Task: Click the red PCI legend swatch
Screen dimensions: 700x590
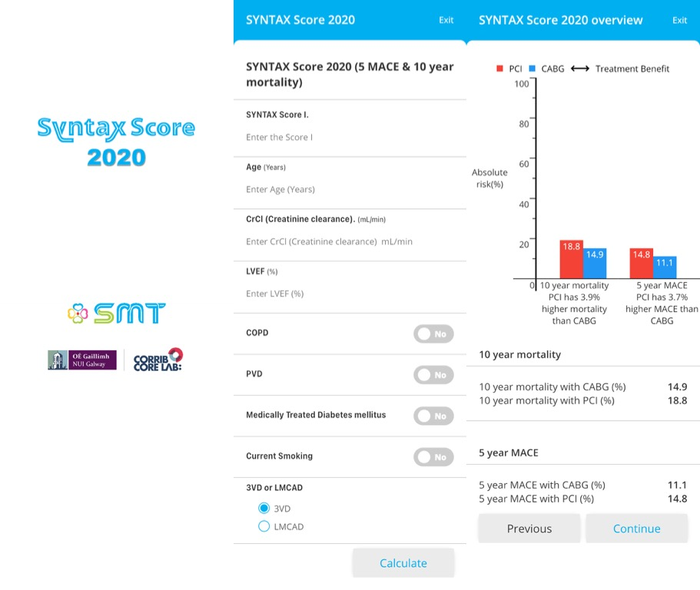Action: (499, 68)
